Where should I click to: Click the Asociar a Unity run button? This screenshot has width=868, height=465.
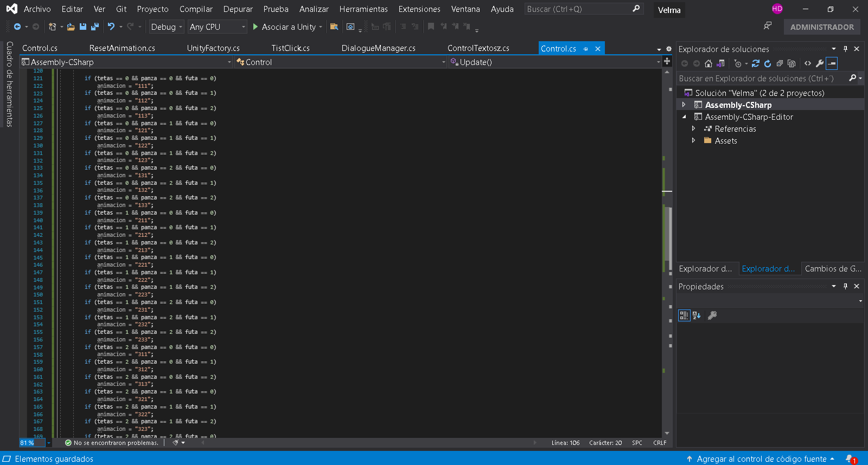coord(288,27)
